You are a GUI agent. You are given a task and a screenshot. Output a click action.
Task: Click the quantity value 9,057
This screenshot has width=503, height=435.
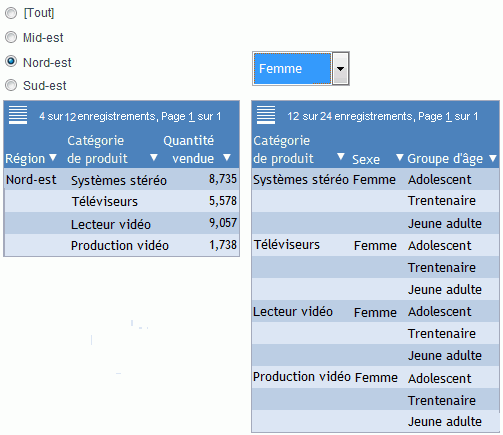pos(223,223)
